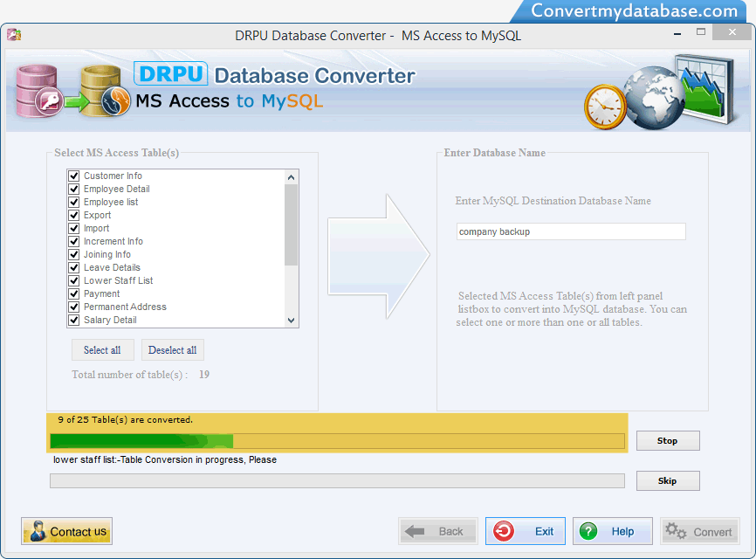
Task: Click the person icon on Contact us
Action: tap(38, 531)
